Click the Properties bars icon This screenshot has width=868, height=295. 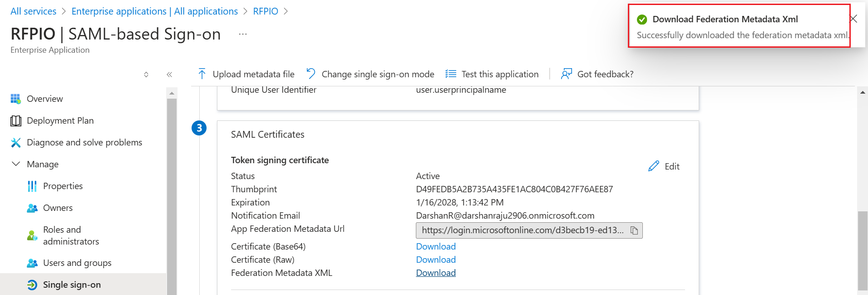pyautogui.click(x=32, y=186)
